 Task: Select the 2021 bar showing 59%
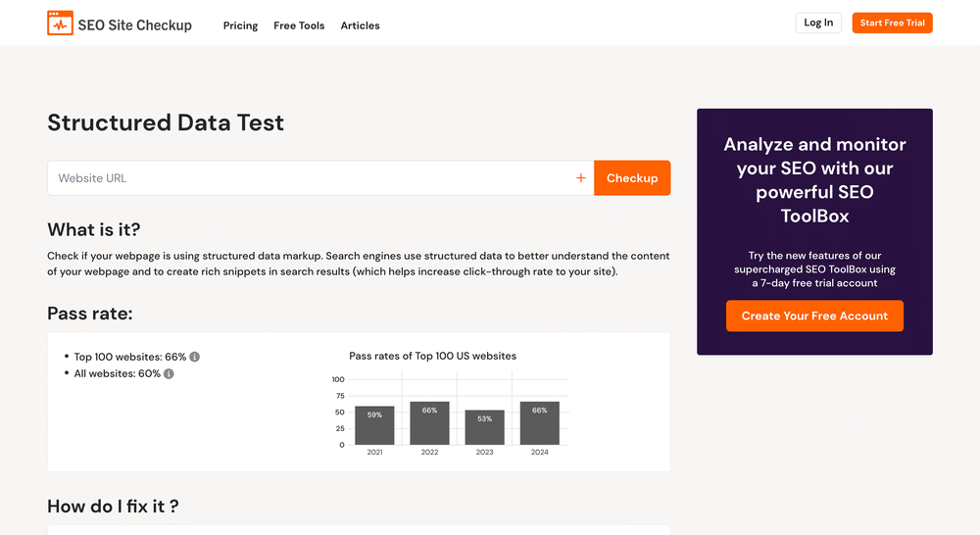pos(374,425)
